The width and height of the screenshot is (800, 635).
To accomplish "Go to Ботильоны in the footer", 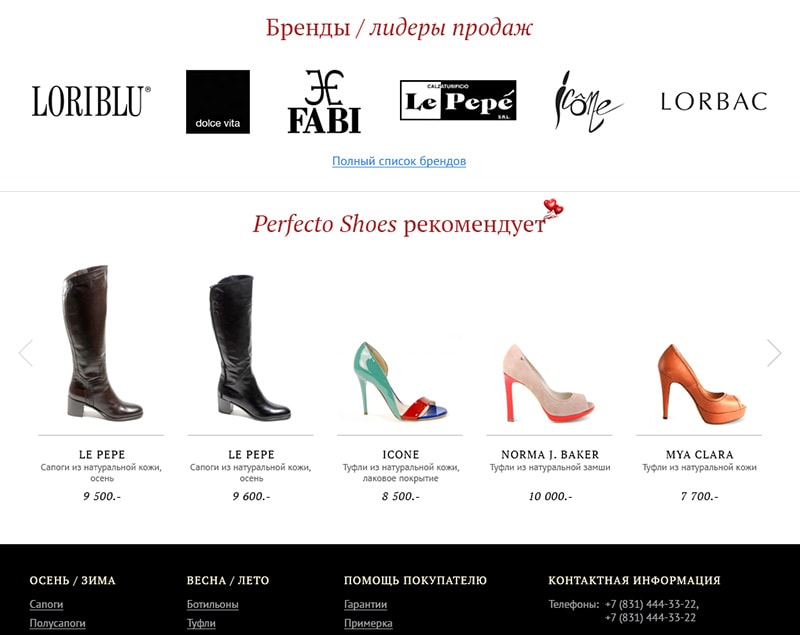I will pos(213,604).
